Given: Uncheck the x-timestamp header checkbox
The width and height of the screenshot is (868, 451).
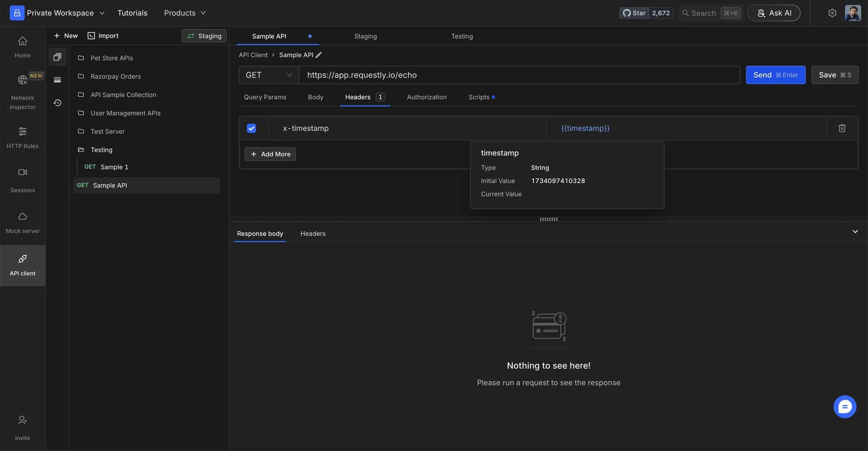Looking at the screenshot, I should (251, 128).
